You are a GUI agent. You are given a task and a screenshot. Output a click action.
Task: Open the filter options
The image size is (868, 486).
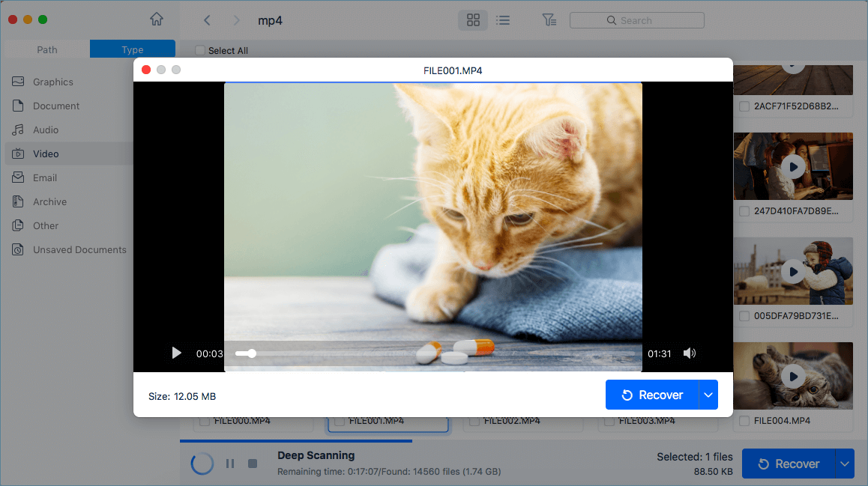tap(549, 20)
